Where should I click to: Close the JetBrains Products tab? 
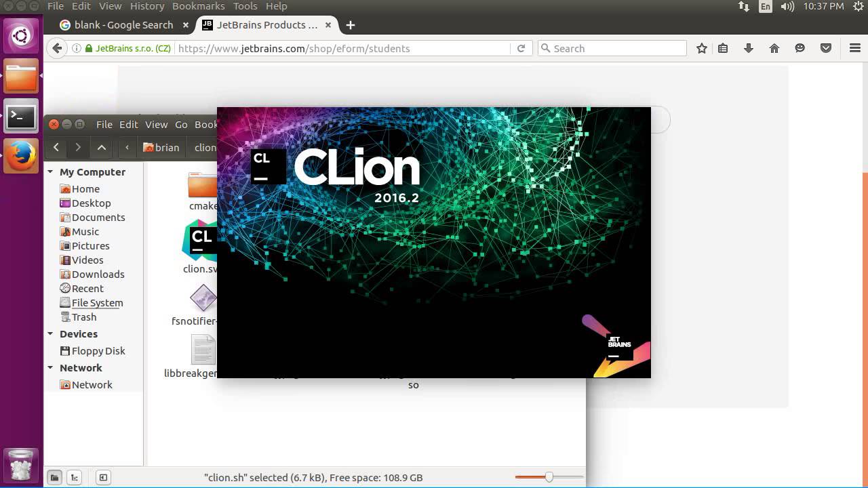328,25
